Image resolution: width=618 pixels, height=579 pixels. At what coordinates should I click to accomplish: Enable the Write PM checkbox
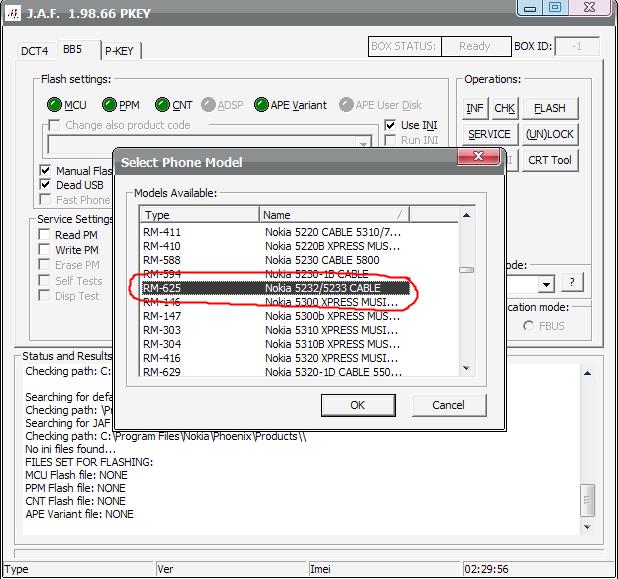click(x=44, y=249)
